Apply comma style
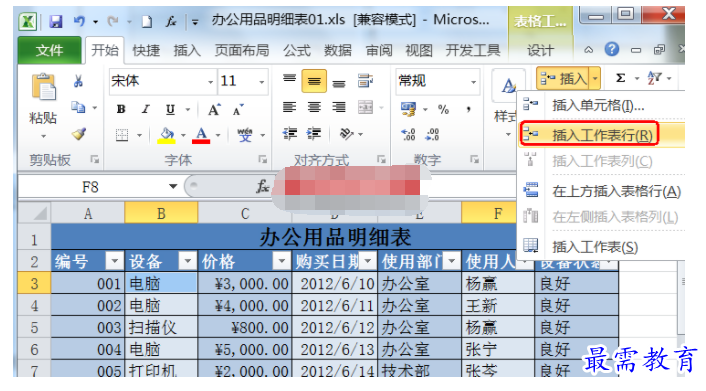 click(469, 109)
